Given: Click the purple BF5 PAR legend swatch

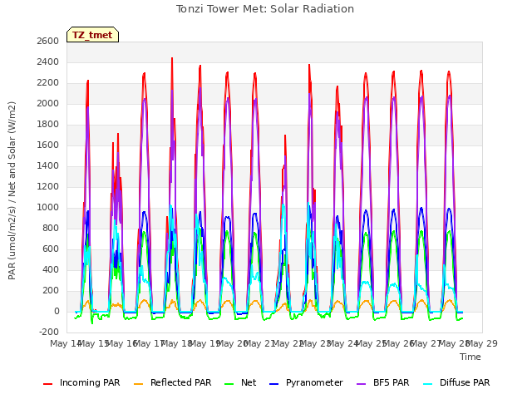Looking at the screenshot, I should pyautogui.click(x=362, y=384).
